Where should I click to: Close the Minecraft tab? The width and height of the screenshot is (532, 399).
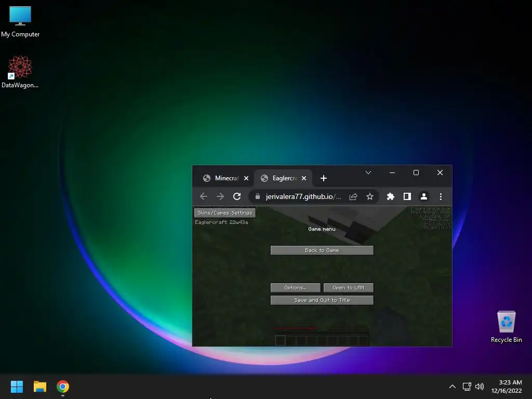pyautogui.click(x=246, y=178)
